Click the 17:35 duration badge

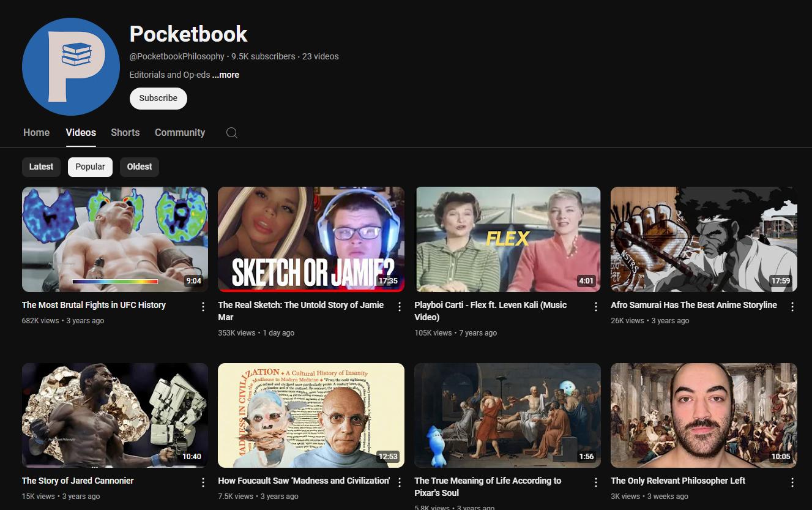tap(388, 281)
